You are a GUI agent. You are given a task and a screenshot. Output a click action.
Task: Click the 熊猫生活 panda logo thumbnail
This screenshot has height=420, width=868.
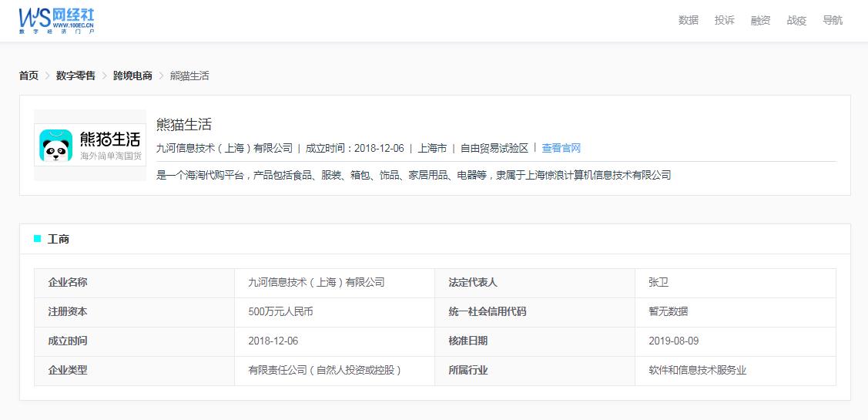coord(90,145)
